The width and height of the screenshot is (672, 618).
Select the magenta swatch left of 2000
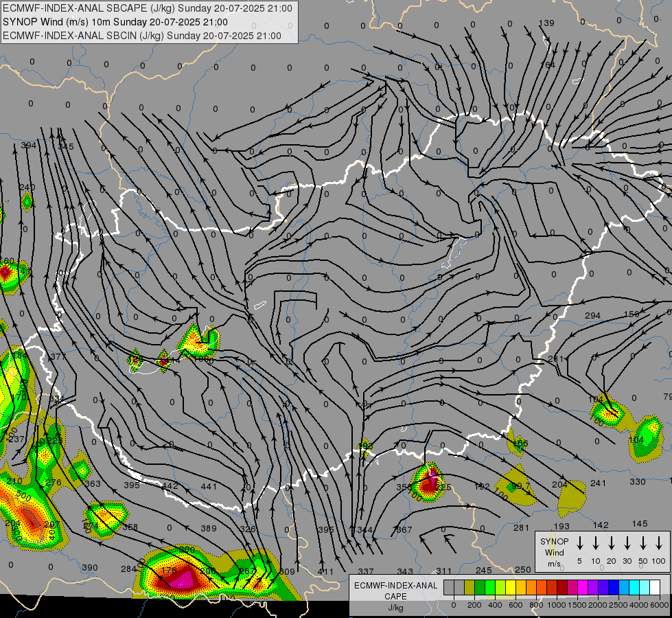pos(583,587)
